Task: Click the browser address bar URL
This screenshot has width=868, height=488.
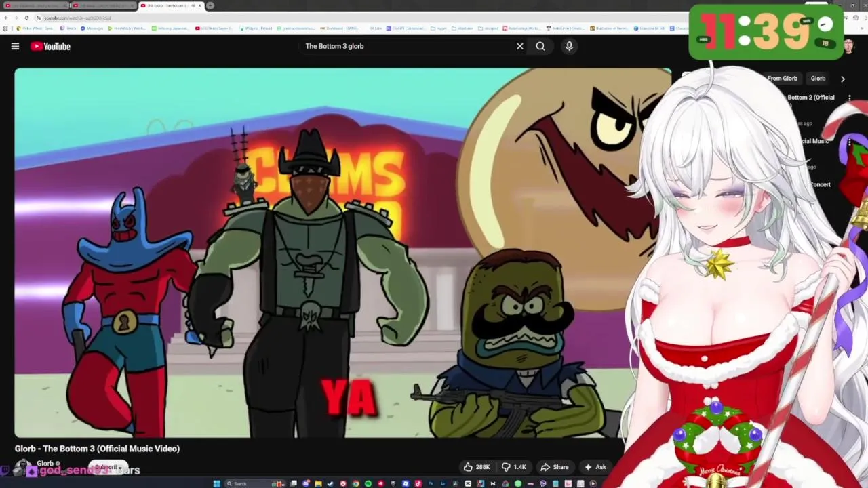Action: (77, 18)
